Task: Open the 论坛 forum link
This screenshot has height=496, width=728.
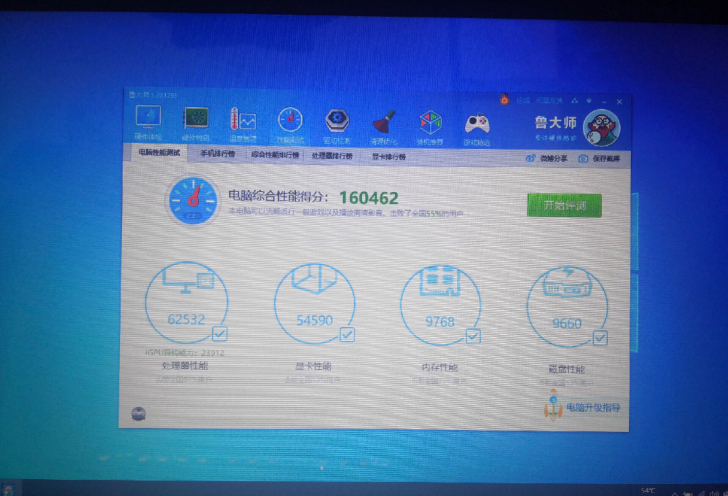Action: point(523,100)
